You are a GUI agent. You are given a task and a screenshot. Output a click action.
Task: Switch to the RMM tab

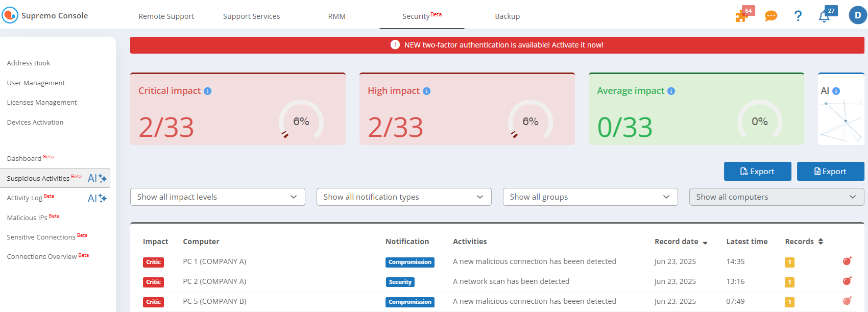pos(337,16)
